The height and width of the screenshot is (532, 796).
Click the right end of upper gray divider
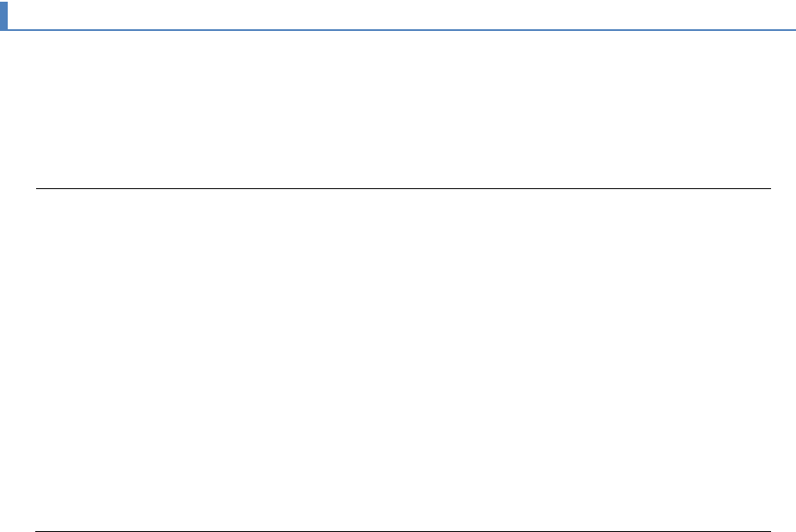769,188
